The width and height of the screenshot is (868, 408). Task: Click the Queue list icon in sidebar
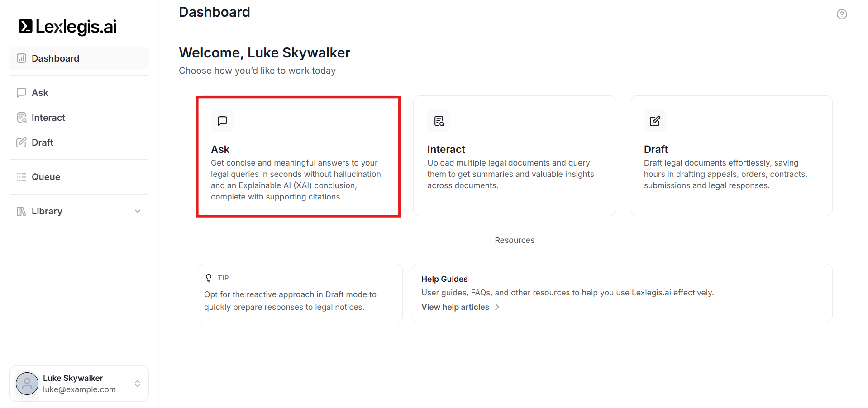point(21,177)
